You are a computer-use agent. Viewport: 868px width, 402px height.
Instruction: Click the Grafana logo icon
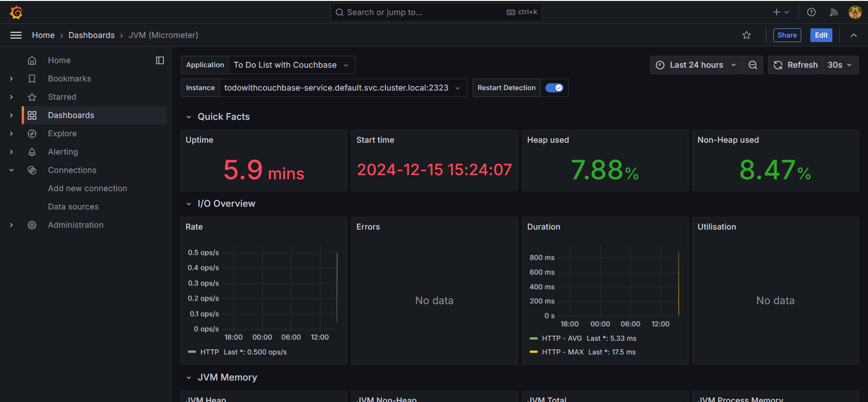[x=16, y=12]
